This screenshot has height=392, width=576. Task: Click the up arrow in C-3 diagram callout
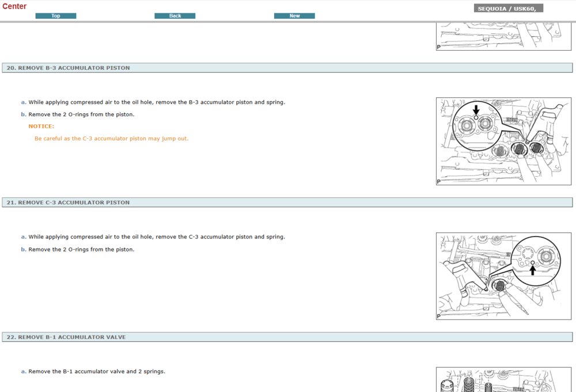532,270
